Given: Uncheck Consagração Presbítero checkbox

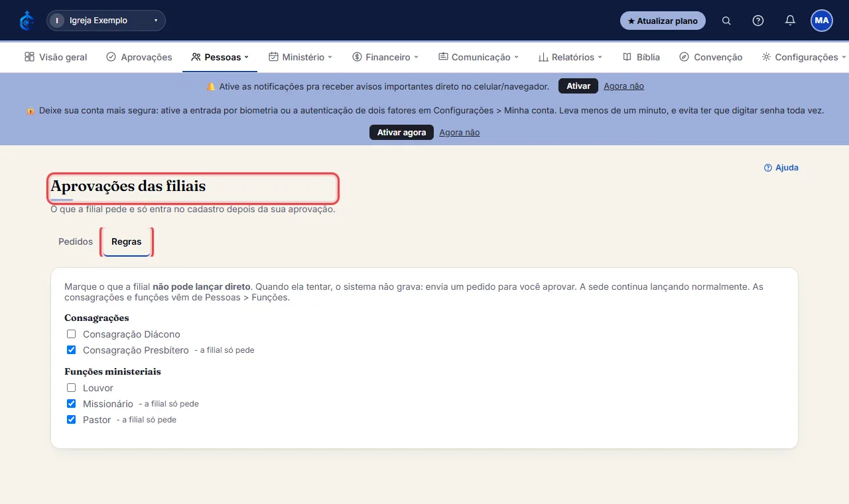Looking at the screenshot, I should pos(71,349).
